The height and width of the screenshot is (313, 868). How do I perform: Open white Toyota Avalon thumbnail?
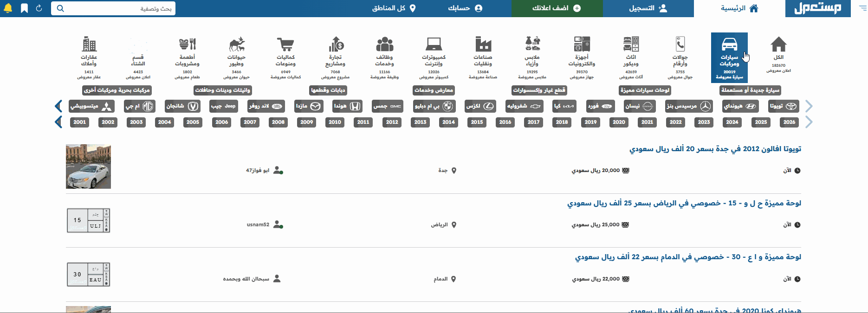[88, 166]
